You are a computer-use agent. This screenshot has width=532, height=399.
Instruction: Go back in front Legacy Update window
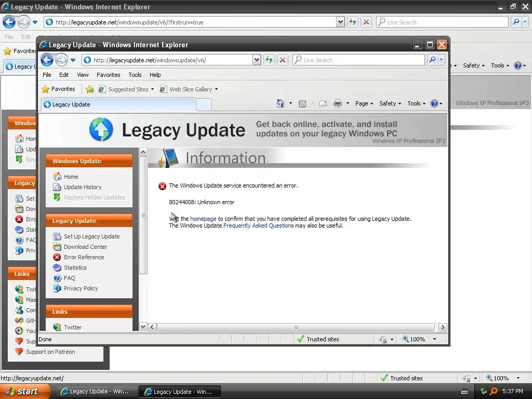(47, 60)
